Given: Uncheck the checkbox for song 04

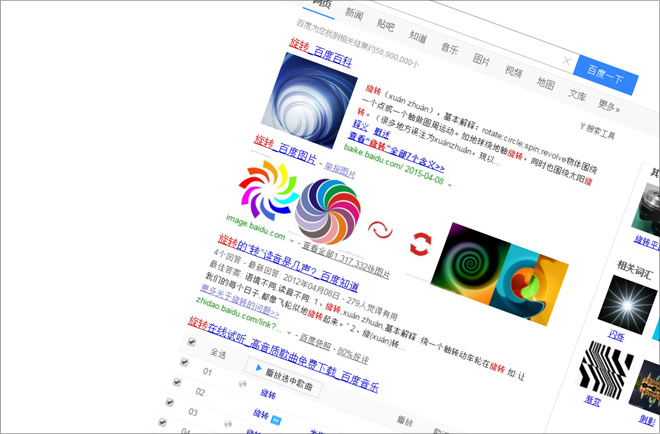Looking at the screenshot, I should point(162,422).
